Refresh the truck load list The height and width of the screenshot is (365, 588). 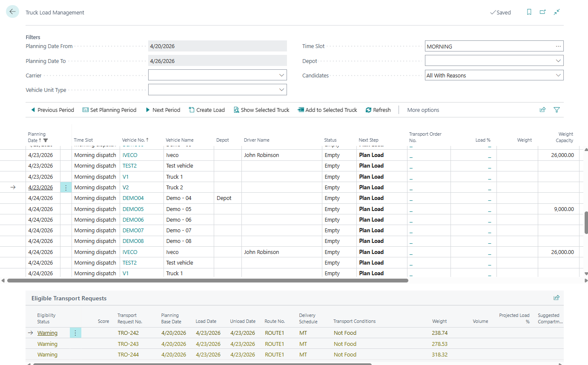pyautogui.click(x=378, y=110)
